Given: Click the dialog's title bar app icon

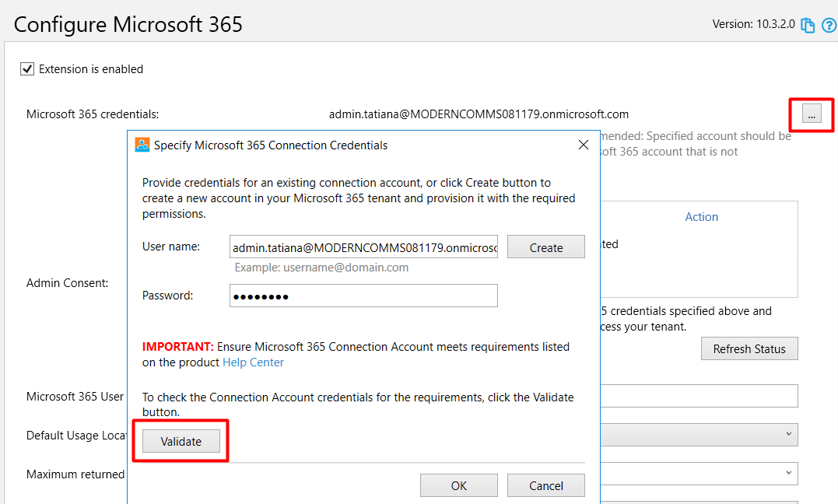Looking at the screenshot, I should (x=142, y=145).
